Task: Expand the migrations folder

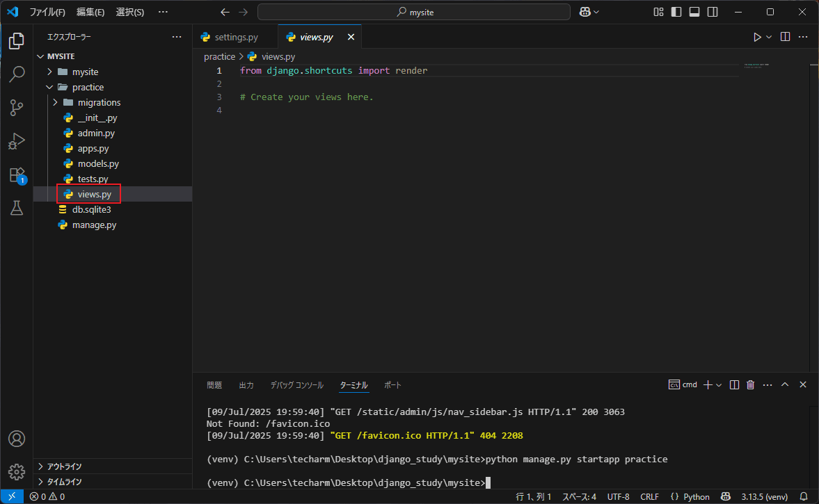Action: tap(56, 102)
